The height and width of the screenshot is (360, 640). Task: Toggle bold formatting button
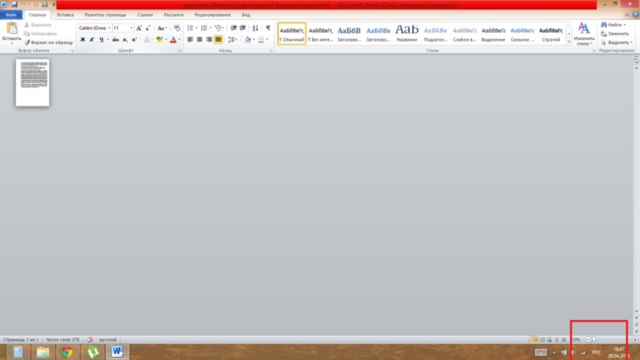pyautogui.click(x=83, y=40)
